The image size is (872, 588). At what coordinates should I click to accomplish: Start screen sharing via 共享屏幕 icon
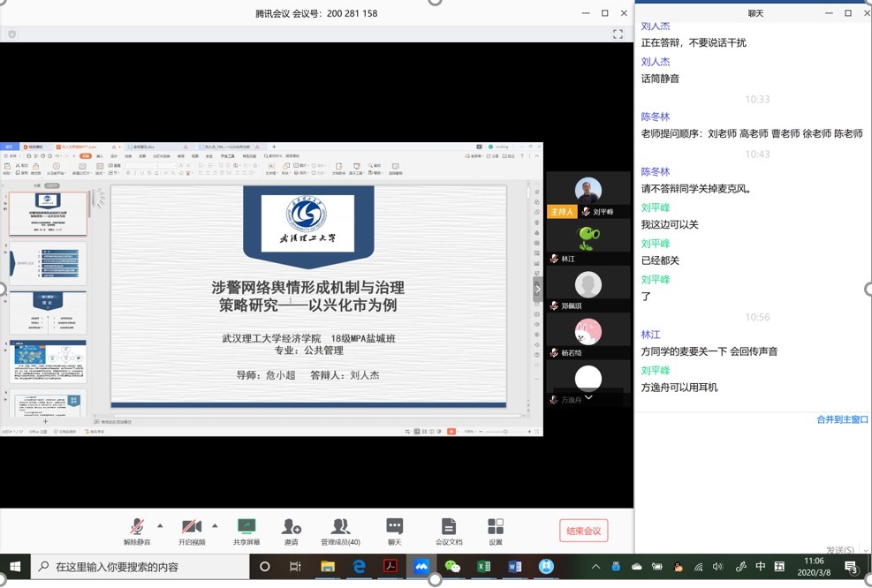[246, 531]
